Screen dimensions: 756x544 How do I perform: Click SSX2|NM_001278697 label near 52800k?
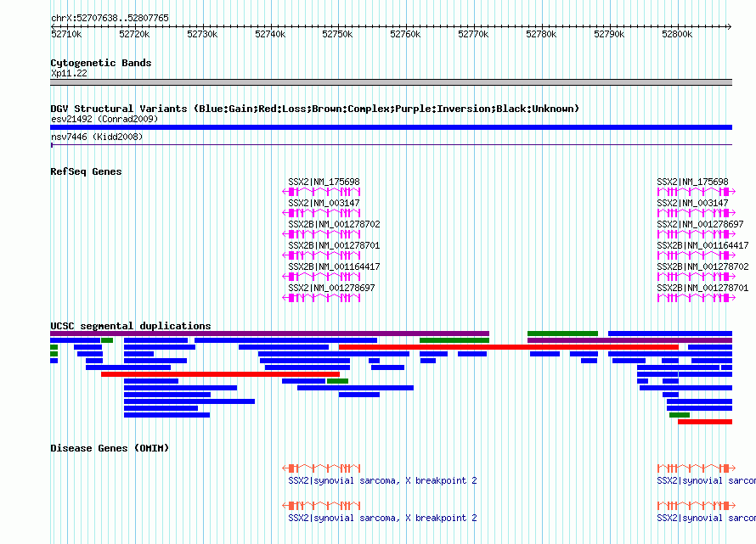[701, 225]
